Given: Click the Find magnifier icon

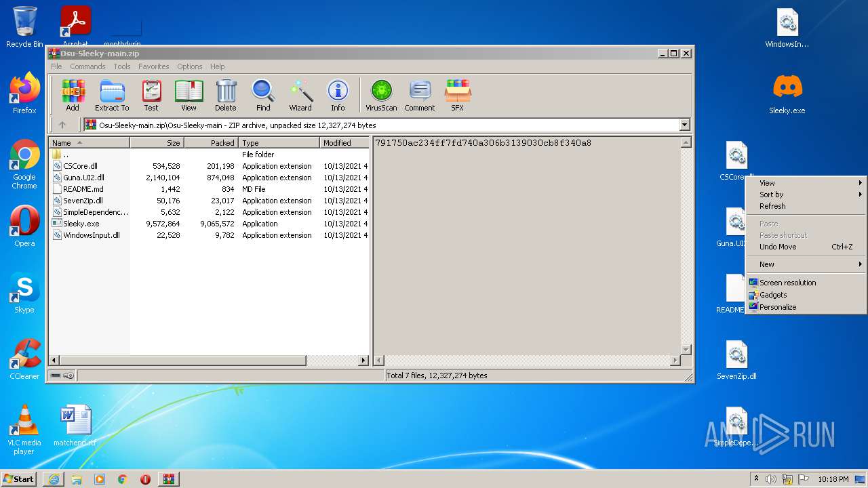Looking at the screenshot, I should coord(263,94).
